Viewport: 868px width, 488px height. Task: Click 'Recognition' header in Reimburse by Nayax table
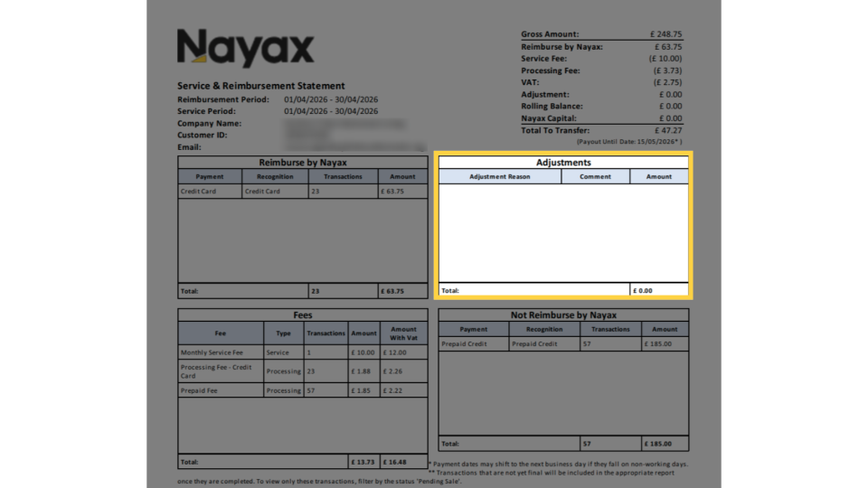click(275, 176)
